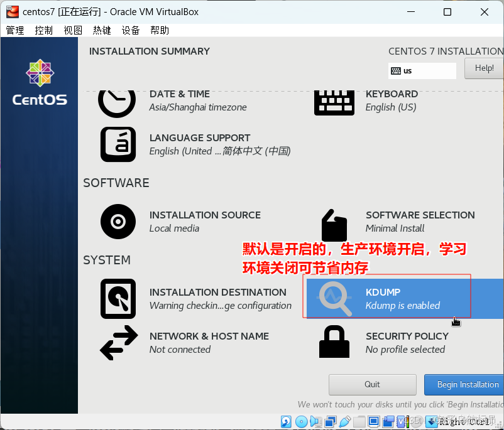The width and height of the screenshot is (504, 430).
Task: Click the host key arrow icon
Action: (x=431, y=421)
